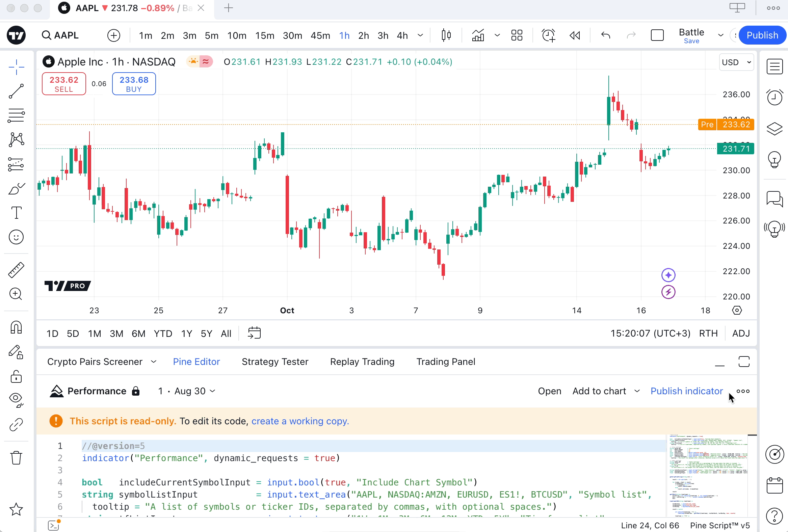
Task: Maximize the bottom panel
Action: pyautogui.click(x=744, y=362)
